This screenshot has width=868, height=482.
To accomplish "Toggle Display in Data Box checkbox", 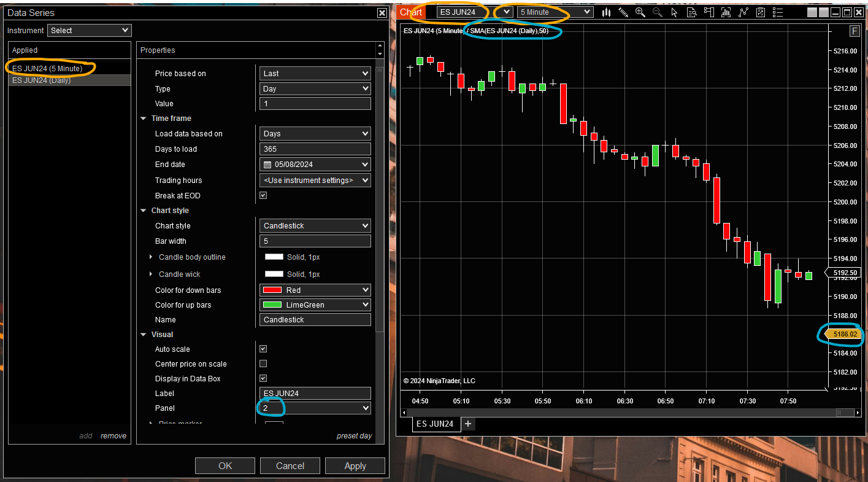I will tap(263, 378).
